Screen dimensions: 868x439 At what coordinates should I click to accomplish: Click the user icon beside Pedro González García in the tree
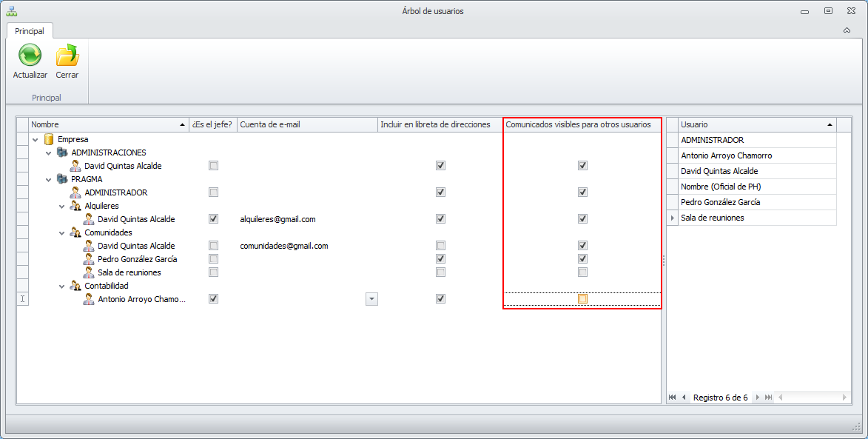[89, 259]
